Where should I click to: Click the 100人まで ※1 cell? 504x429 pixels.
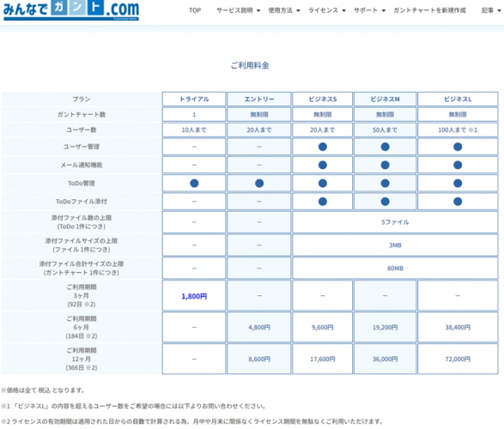(x=458, y=130)
